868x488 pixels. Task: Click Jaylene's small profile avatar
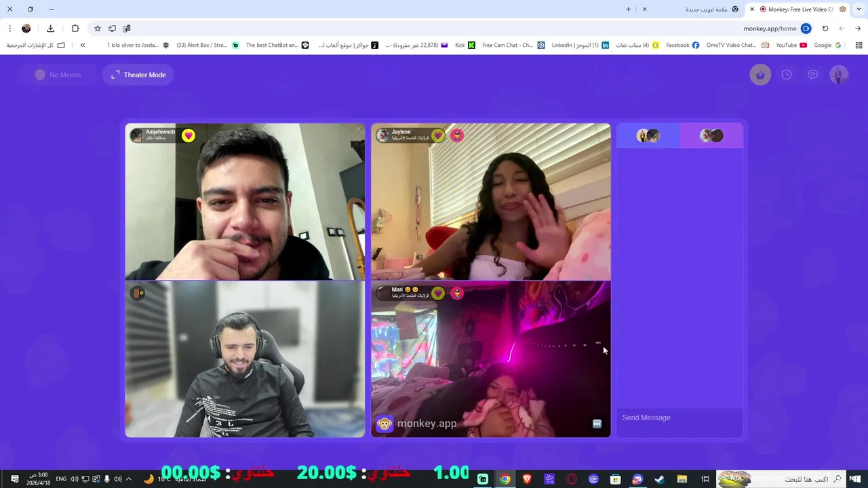(383, 136)
